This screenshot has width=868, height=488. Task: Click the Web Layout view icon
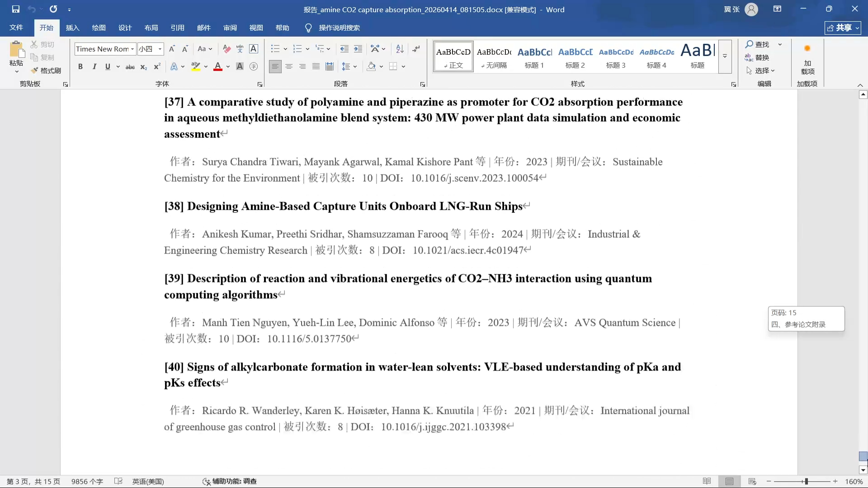[752, 481]
